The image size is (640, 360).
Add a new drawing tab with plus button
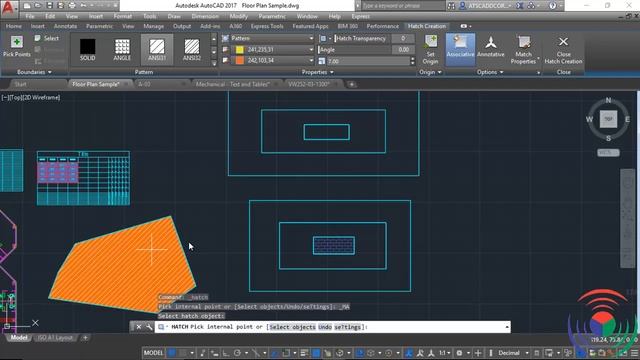pos(351,84)
